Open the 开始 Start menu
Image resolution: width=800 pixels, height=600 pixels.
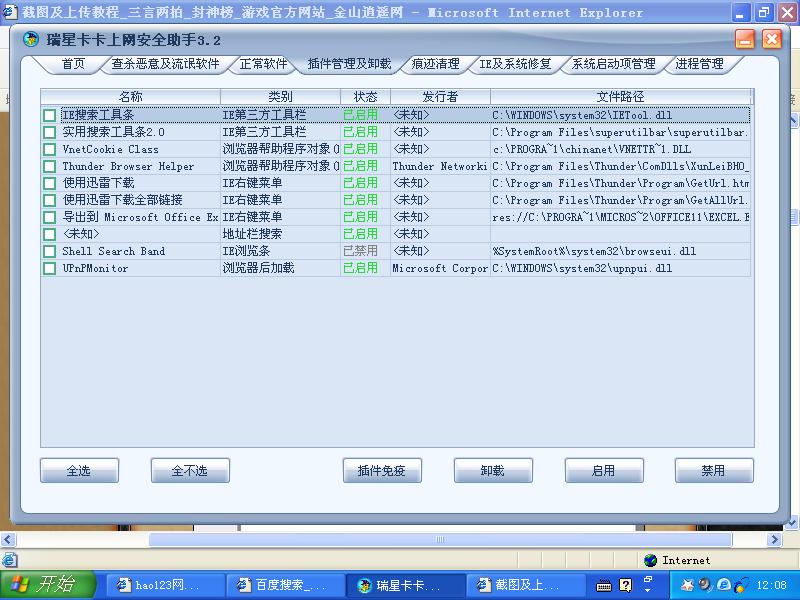[x=47, y=585]
